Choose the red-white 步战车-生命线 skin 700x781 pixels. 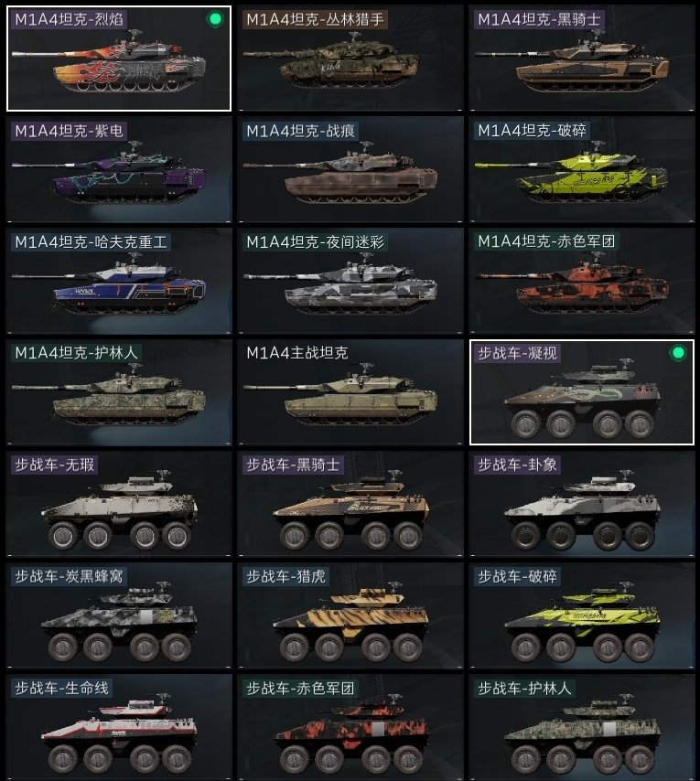click(x=119, y=727)
